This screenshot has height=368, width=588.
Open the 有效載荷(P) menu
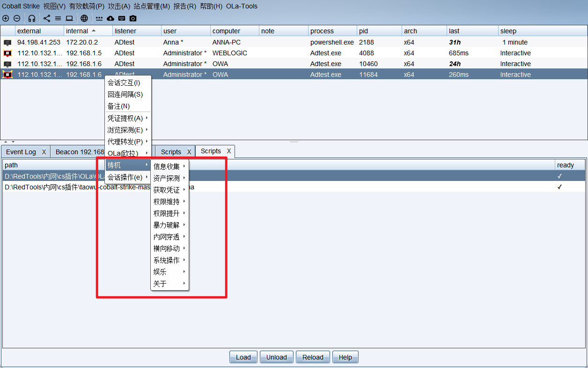click(87, 6)
